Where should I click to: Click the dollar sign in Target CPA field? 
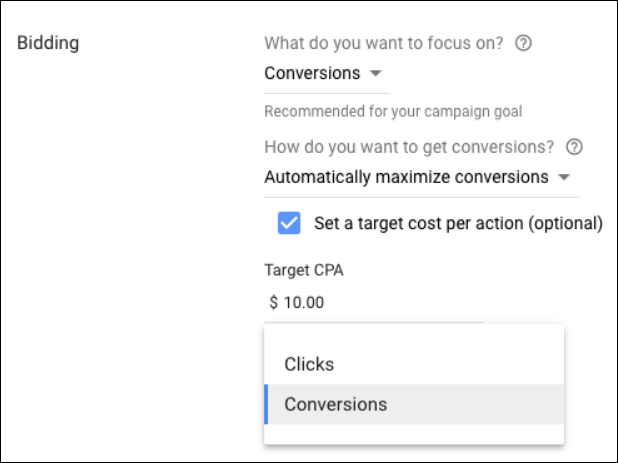tap(274, 303)
